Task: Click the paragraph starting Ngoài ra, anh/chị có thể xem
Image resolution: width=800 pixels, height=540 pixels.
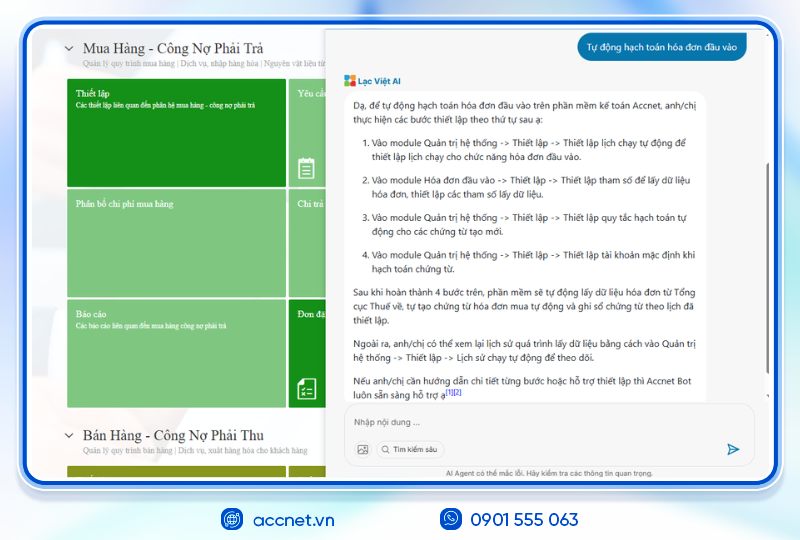Action: tap(524, 351)
